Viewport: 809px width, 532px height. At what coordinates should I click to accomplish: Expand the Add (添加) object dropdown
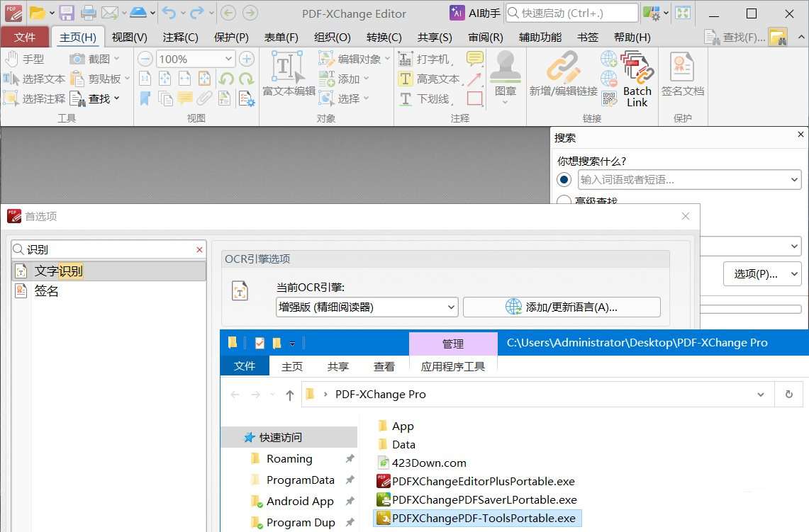[367, 79]
